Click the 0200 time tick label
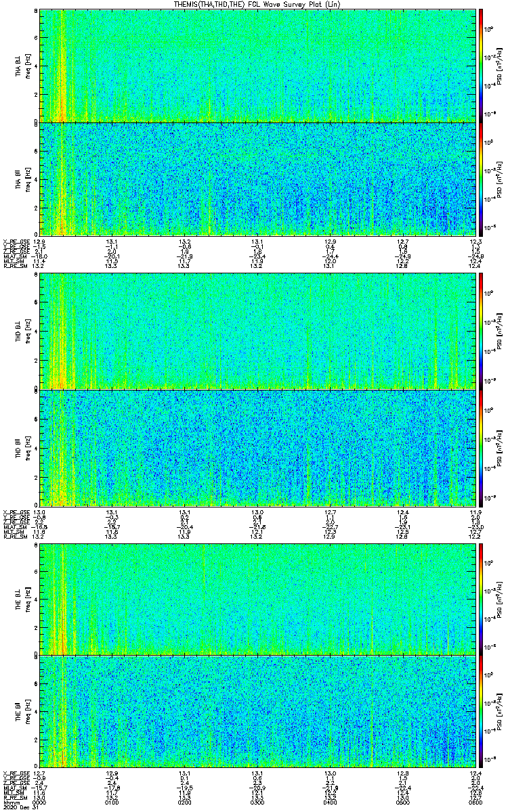This screenshot has height=812, width=508. coord(185,803)
